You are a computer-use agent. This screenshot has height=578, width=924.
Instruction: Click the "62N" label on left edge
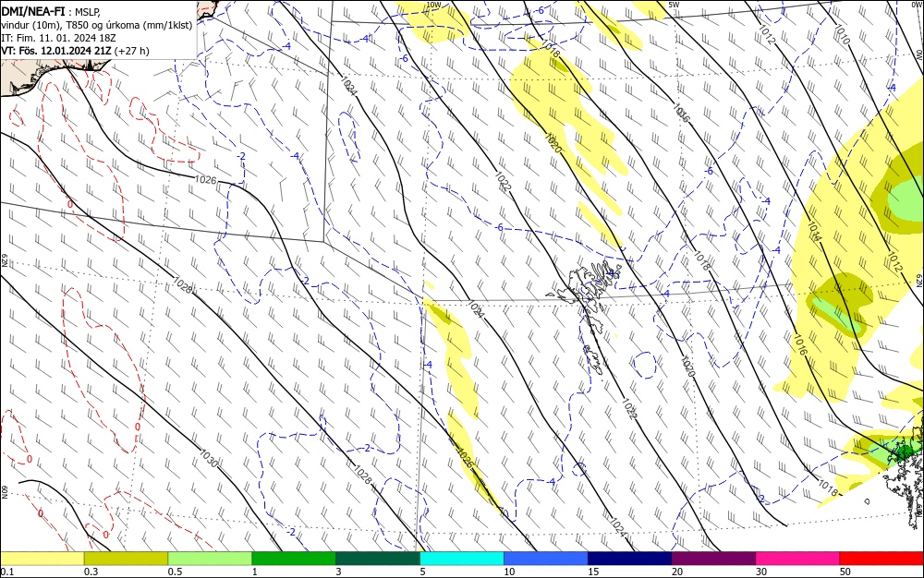tap(4, 260)
